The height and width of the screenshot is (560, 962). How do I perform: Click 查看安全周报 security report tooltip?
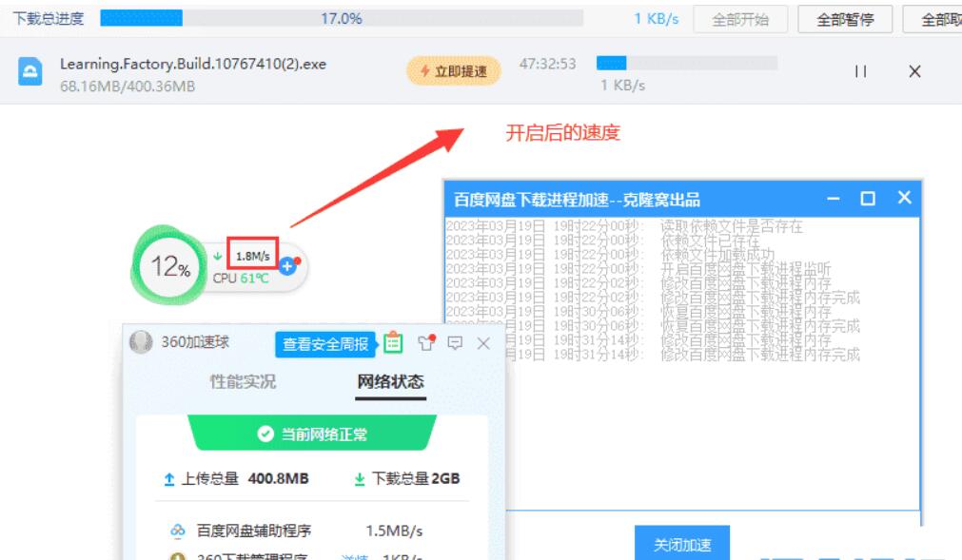pyautogui.click(x=325, y=344)
